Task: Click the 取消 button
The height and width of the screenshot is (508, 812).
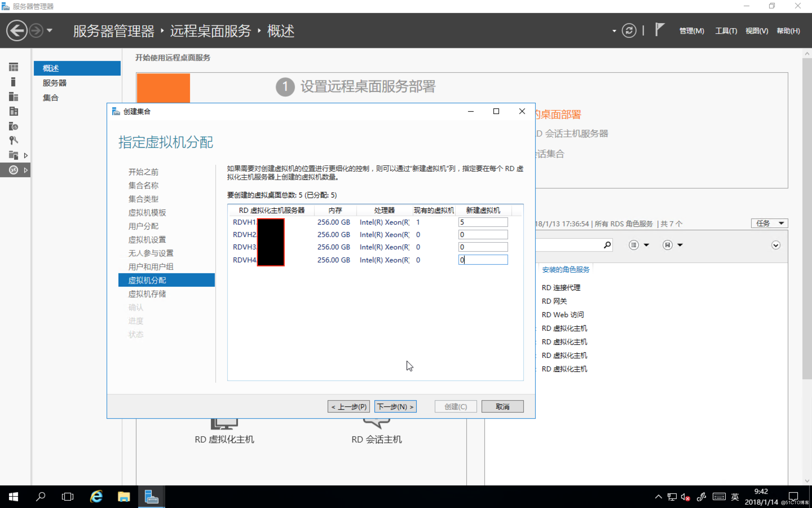Action: (502, 406)
